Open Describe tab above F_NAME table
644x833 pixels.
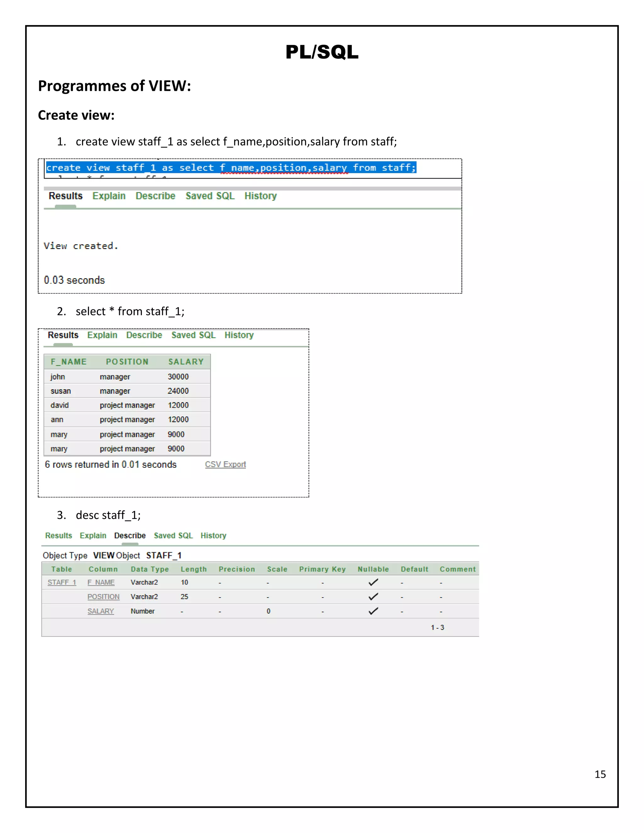pos(144,335)
